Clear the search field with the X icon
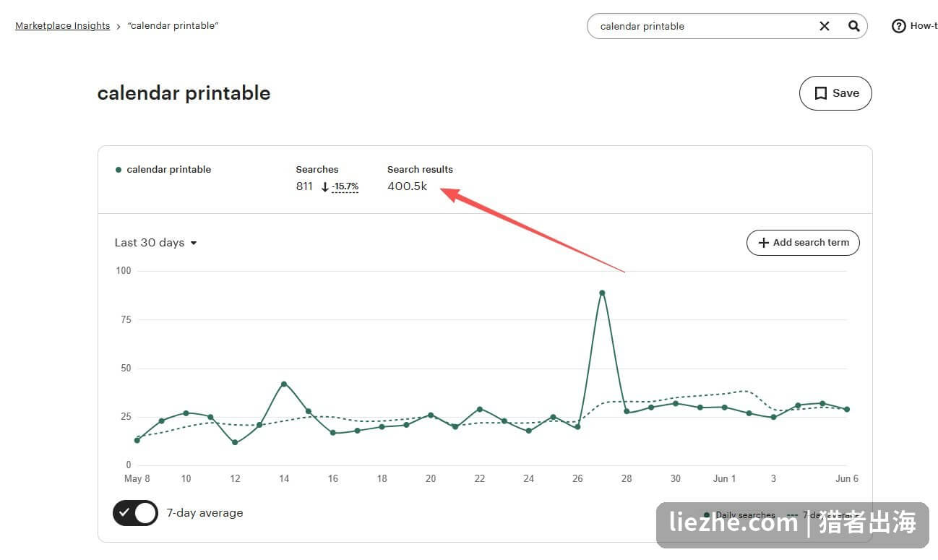 825,26
